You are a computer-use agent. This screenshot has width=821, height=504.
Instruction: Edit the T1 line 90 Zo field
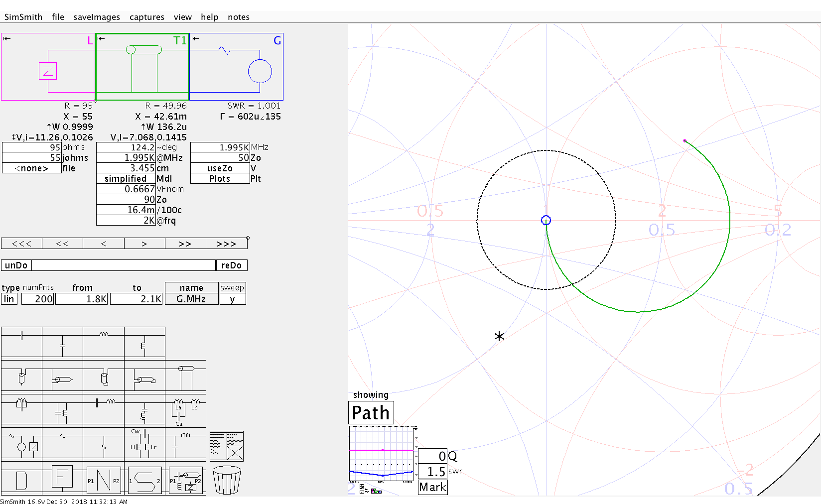tap(126, 200)
